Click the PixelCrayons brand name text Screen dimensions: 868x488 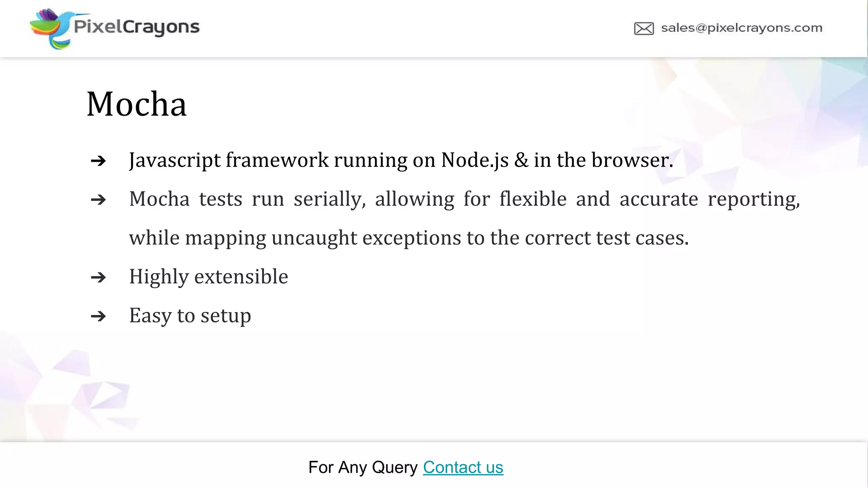click(136, 27)
